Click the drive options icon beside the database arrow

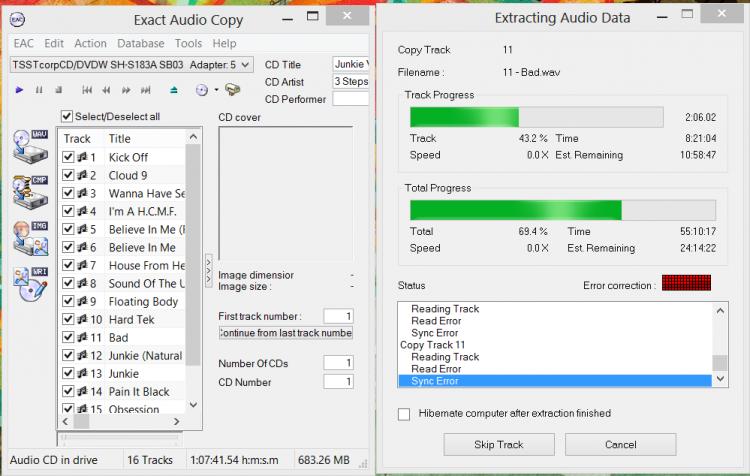click(233, 89)
